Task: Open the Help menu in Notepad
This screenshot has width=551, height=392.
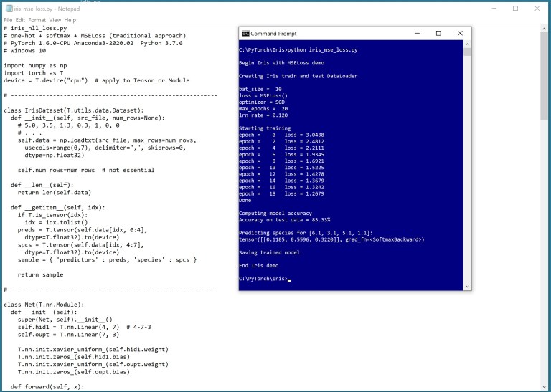Action: click(70, 20)
